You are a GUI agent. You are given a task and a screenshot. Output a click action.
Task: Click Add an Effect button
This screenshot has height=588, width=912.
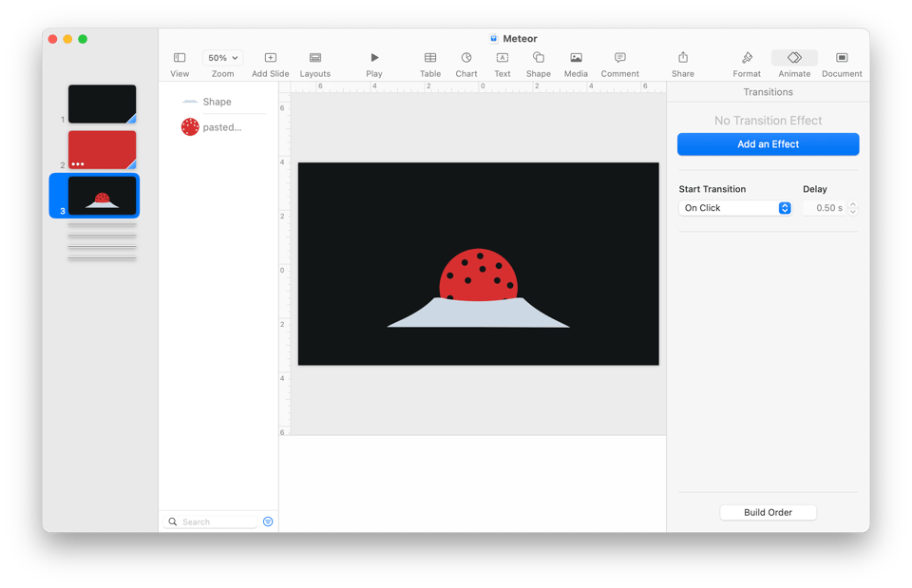[x=768, y=144]
